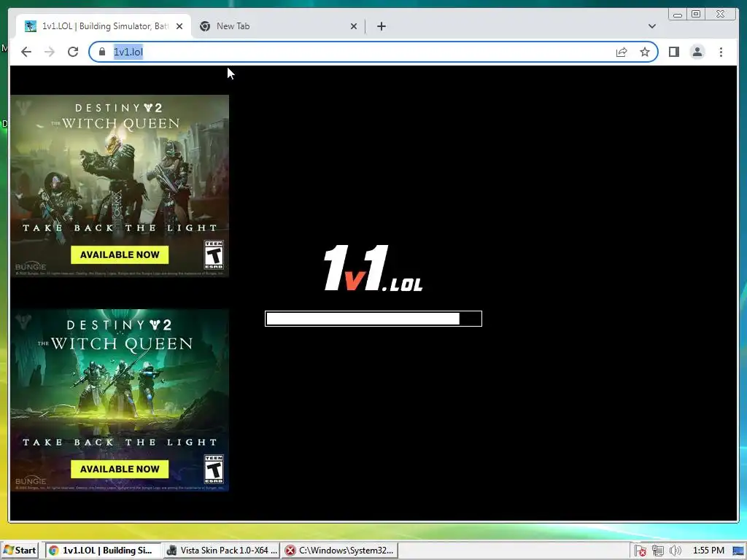Restore the Chrome window size
Screen dimensions: 747x560
tap(695, 15)
